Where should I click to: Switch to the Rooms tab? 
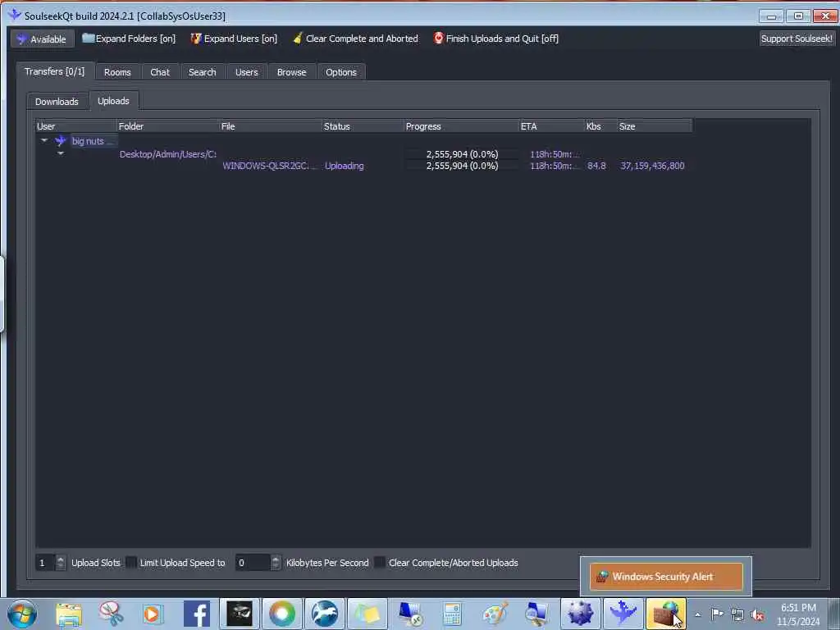[117, 72]
